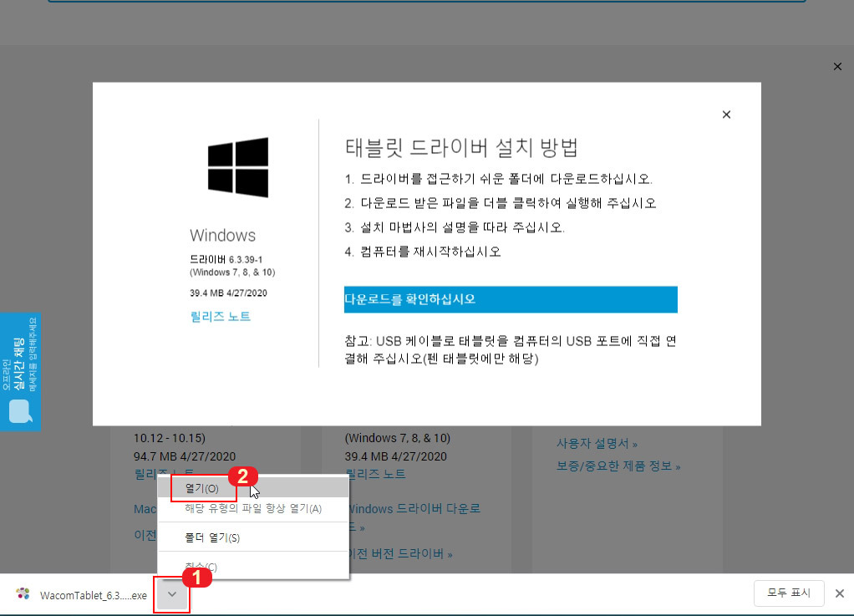Click the Windows 드라이버 다운로드 link

tap(414, 517)
